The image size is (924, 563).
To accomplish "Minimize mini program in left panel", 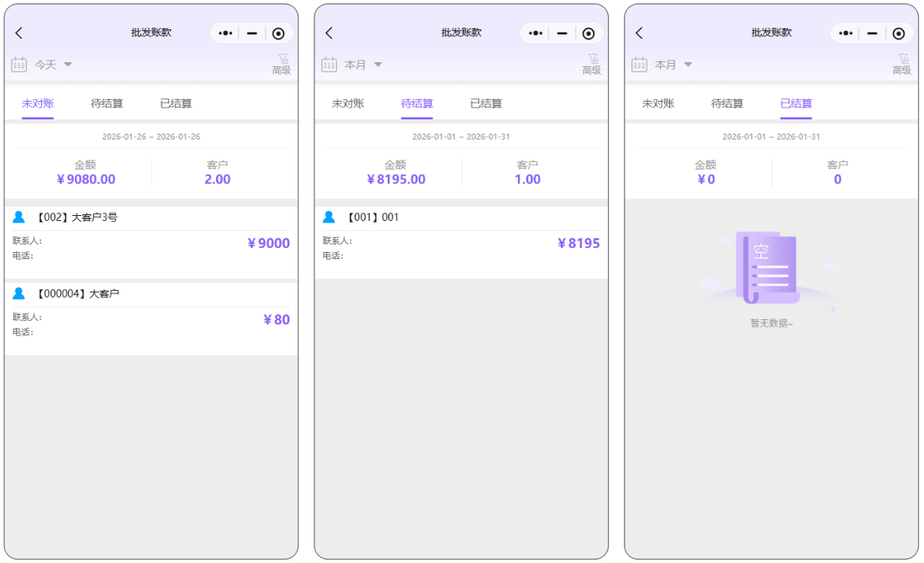I will point(251,34).
